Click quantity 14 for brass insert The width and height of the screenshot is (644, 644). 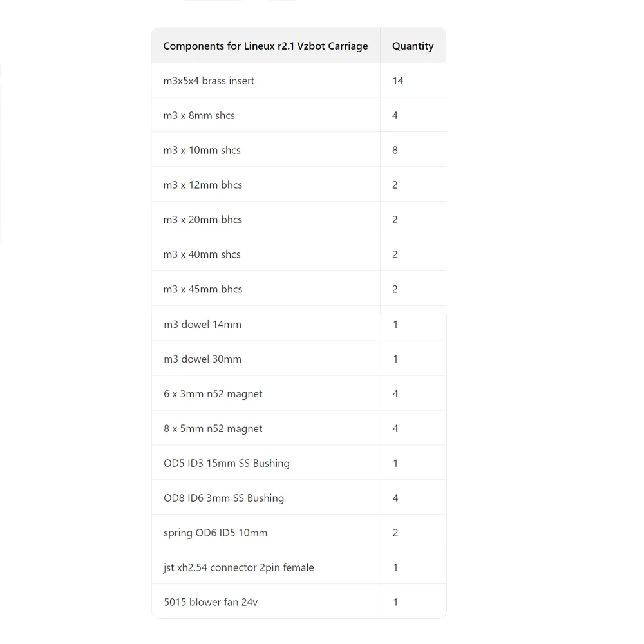click(x=398, y=80)
